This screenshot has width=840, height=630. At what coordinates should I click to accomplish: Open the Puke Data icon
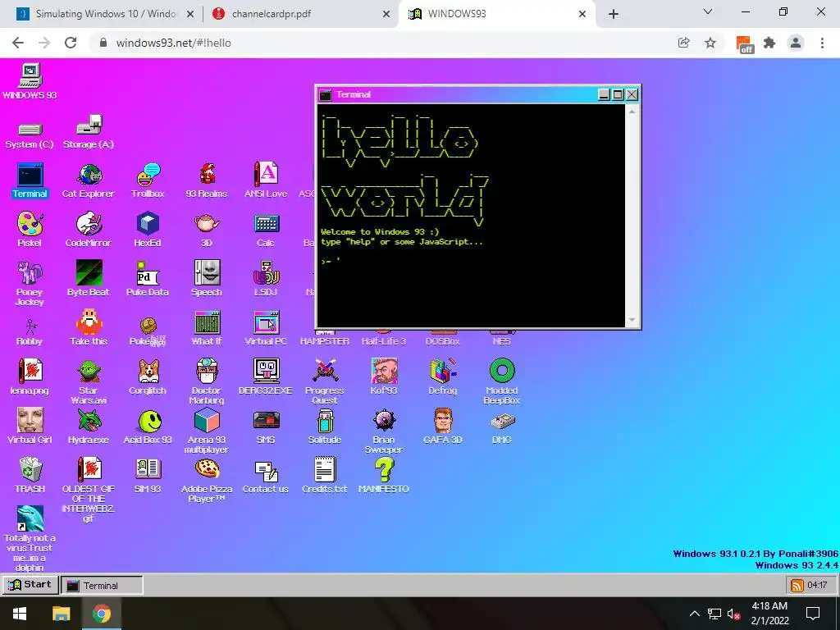148,272
